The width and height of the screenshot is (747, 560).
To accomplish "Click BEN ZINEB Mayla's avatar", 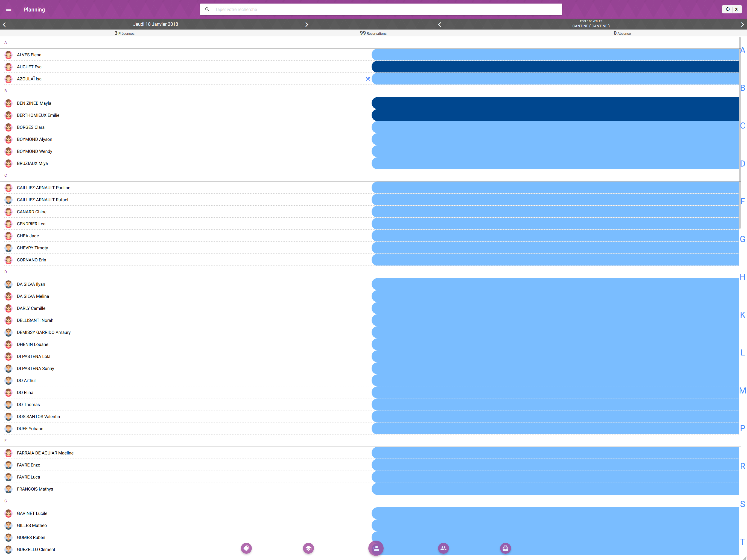I will pyautogui.click(x=9, y=103).
